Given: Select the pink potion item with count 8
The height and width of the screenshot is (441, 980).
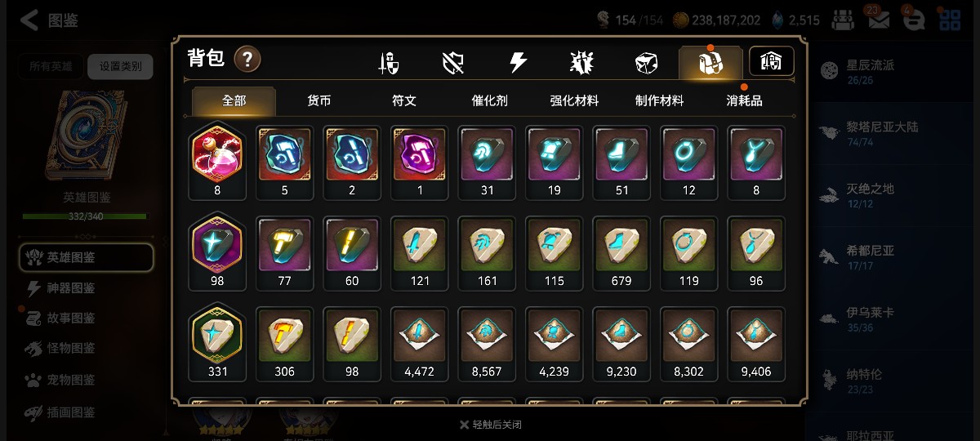Looking at the screenshot, I should point(217,162).
